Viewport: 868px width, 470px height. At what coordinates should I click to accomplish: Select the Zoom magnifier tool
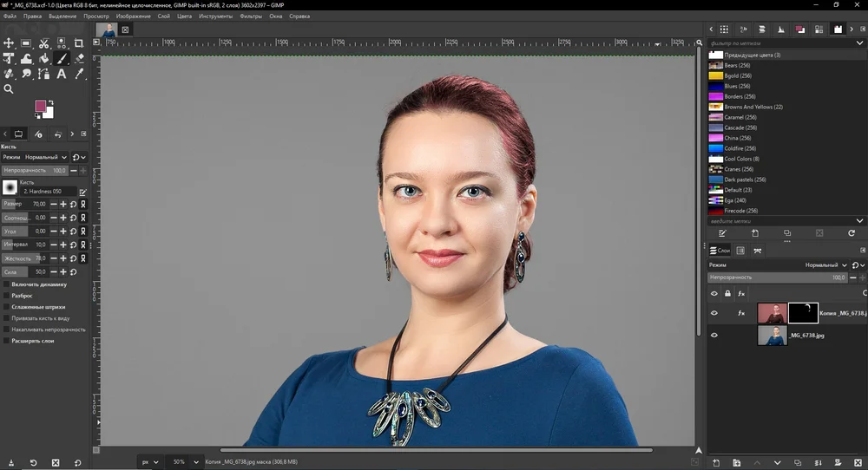(x=9, y=89)
